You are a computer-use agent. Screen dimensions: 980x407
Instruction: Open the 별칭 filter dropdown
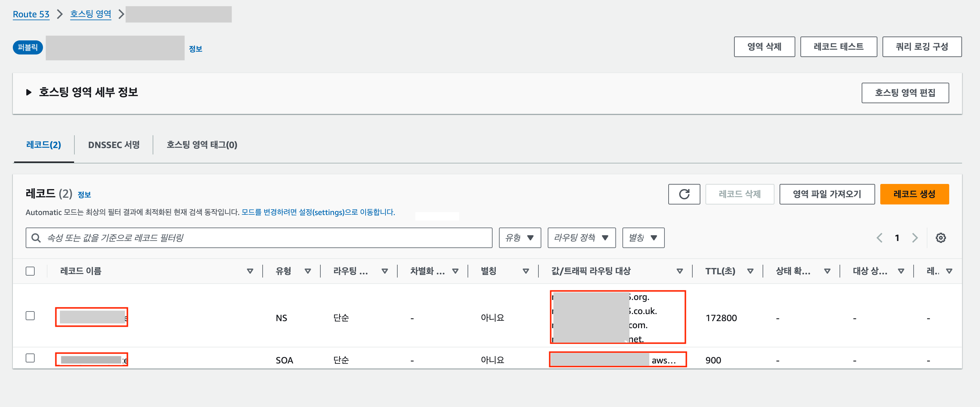tap(643, 238)
